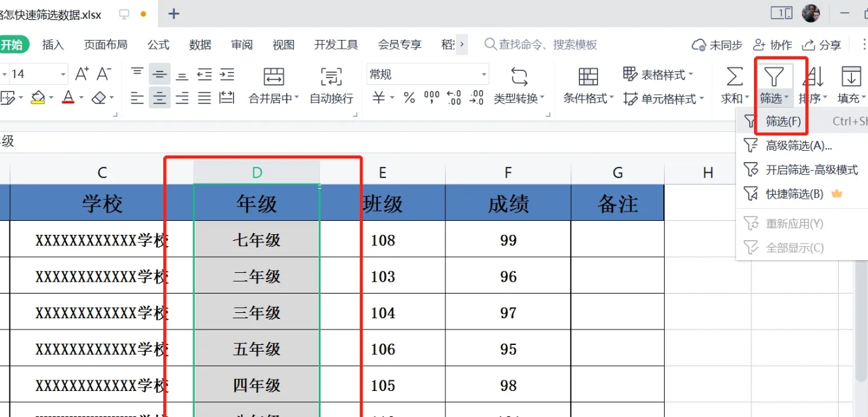The height and width of the screenshot is (417, 868).
Task: Click the 分享 share button
Action: (821, 45)
